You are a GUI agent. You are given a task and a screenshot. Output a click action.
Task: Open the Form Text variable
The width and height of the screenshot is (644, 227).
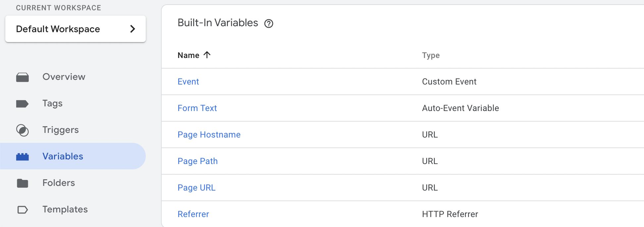point(197,108)
